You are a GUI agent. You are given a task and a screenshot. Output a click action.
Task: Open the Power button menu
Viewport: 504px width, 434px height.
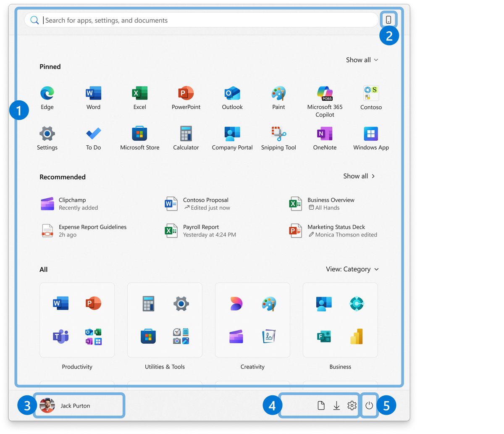click(369, 405)
